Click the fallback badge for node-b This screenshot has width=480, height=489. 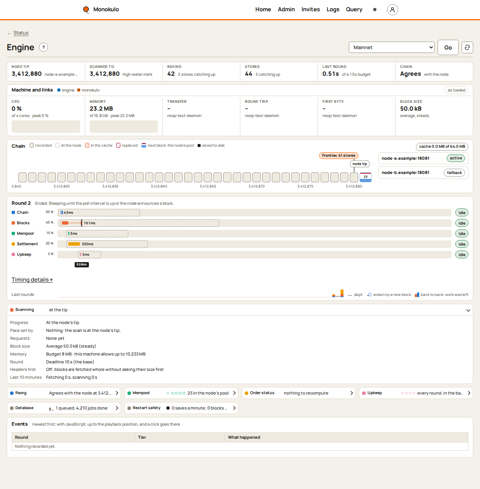pos(454,172)
